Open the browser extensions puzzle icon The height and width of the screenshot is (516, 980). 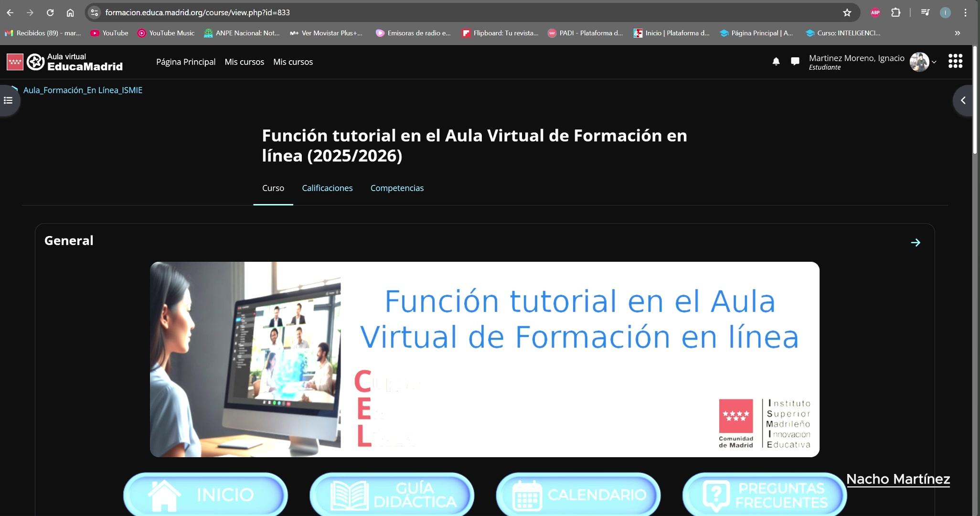[x=895, y=13]
